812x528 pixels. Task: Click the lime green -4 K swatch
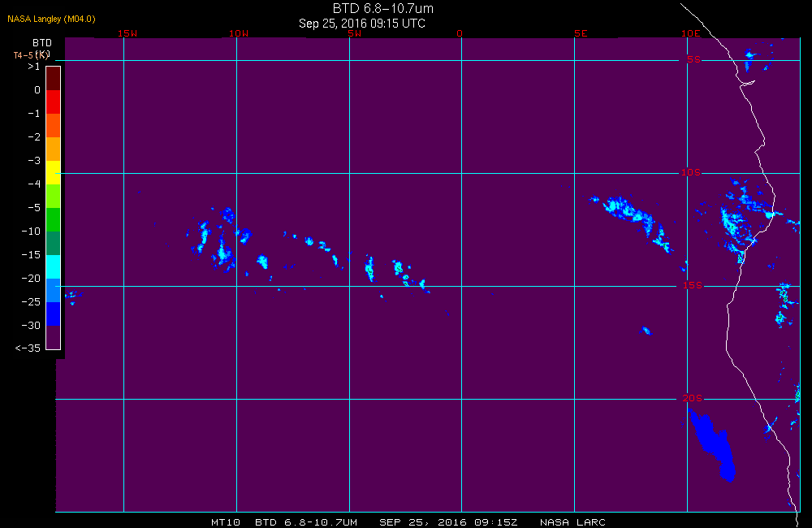point(54,197)
